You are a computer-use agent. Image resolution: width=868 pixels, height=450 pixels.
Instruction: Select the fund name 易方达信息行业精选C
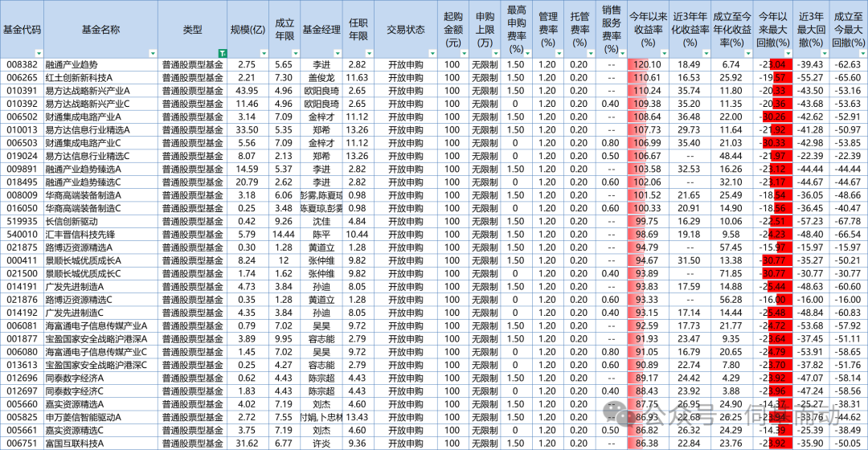(x=88, y=156)
